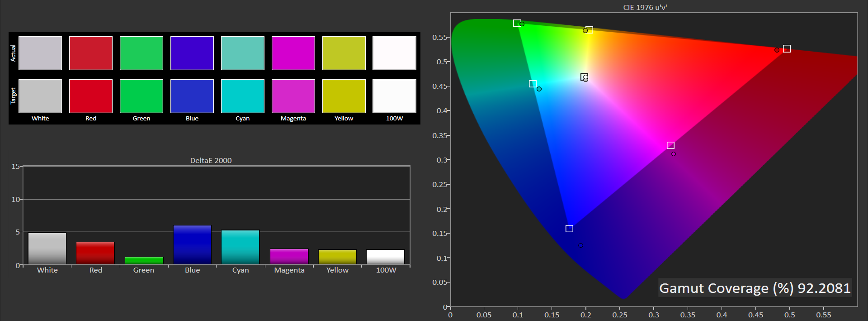Click the measured red point circle on CIE diagram
Screen dimensions: 868x321
[777, 50]
